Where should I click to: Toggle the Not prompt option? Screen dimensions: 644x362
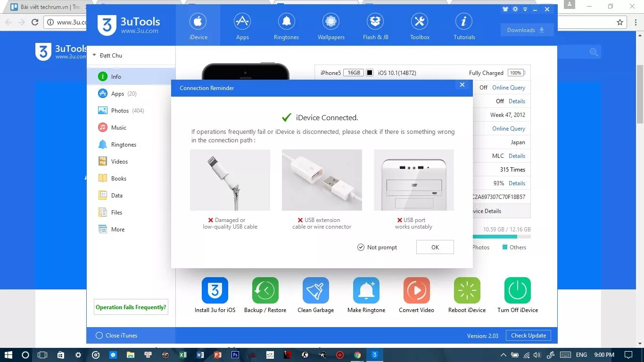[x=361, y=247]
